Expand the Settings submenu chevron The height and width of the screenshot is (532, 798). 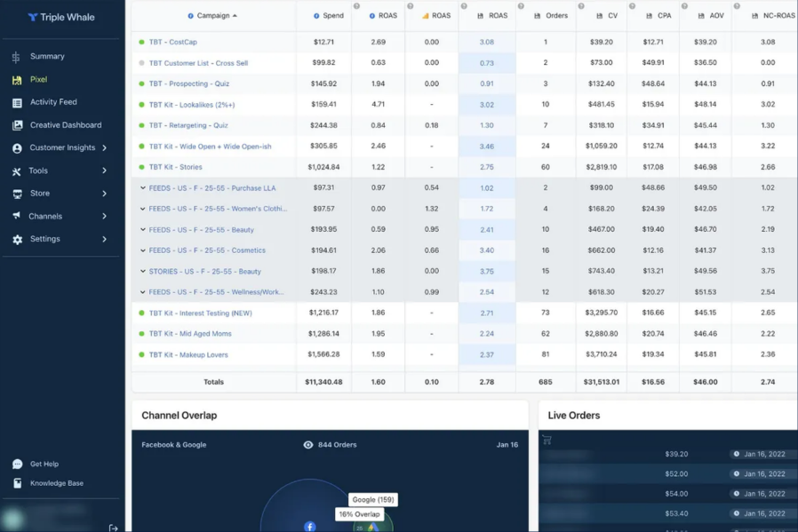tap(104, 239)
